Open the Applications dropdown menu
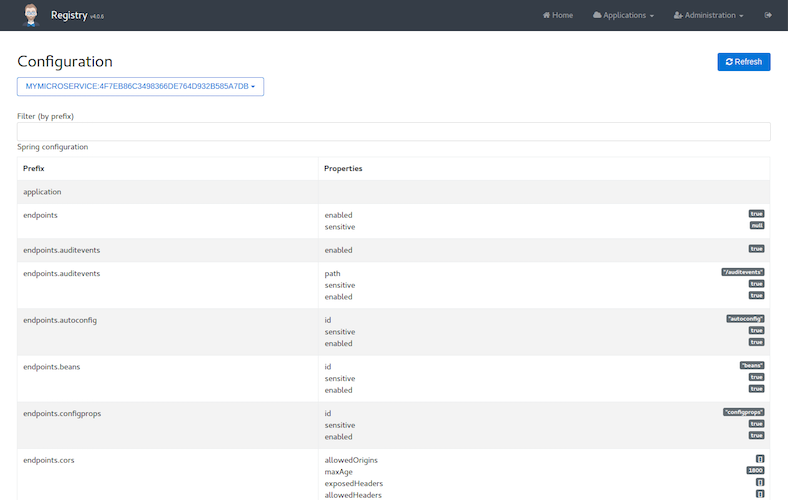This screenshot has height=500, width=788. 623,15
